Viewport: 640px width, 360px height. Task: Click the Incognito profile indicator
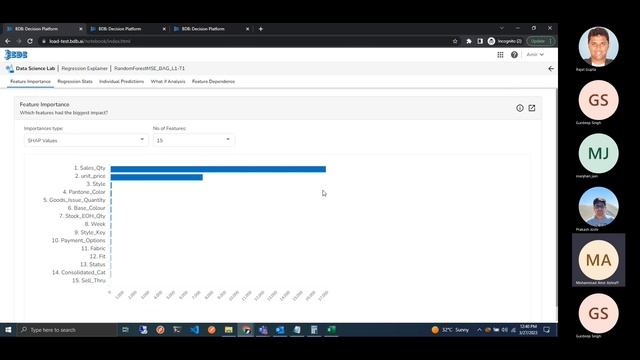point(504,41)
